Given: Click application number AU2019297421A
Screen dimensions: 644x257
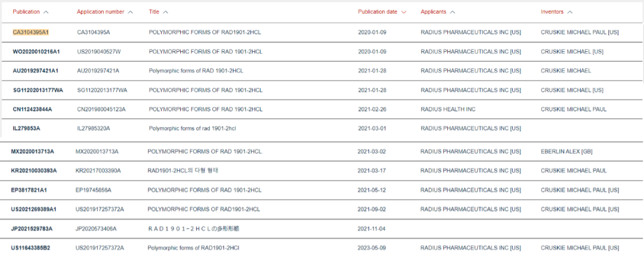Looking at the screenshot, I should [98, 70].
